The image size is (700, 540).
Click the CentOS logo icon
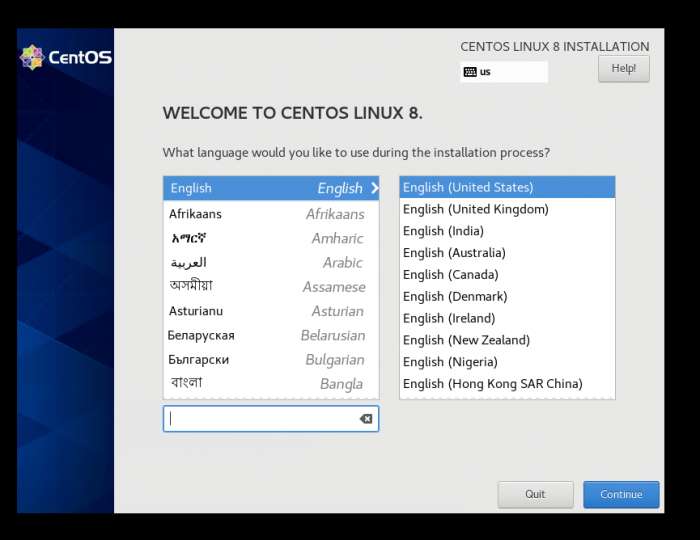[x=32, y=57]
